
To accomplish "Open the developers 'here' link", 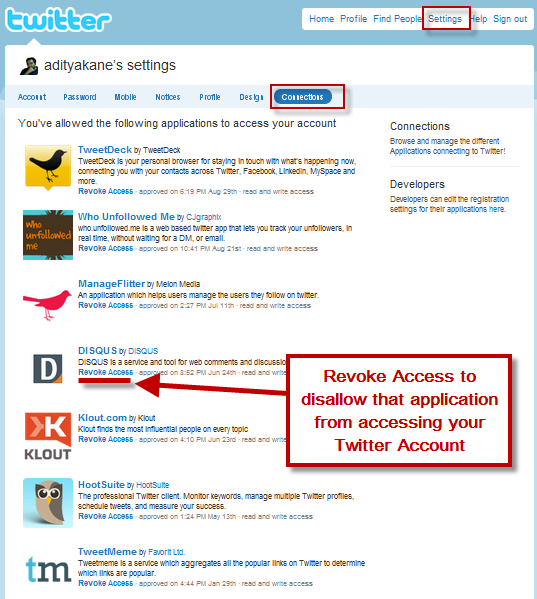I will click(497, 209).
